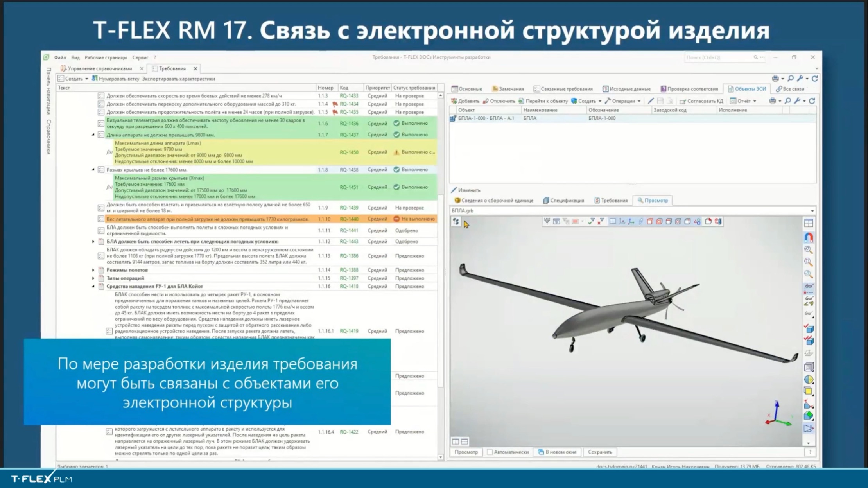
Task: Open the Файл menu
Action: click(60, 57)
